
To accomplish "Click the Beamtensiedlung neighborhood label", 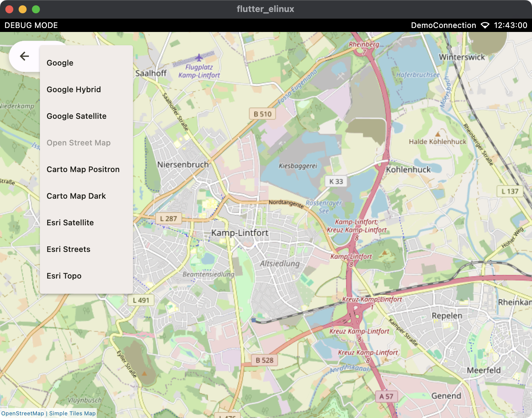I will click(208, 274).
